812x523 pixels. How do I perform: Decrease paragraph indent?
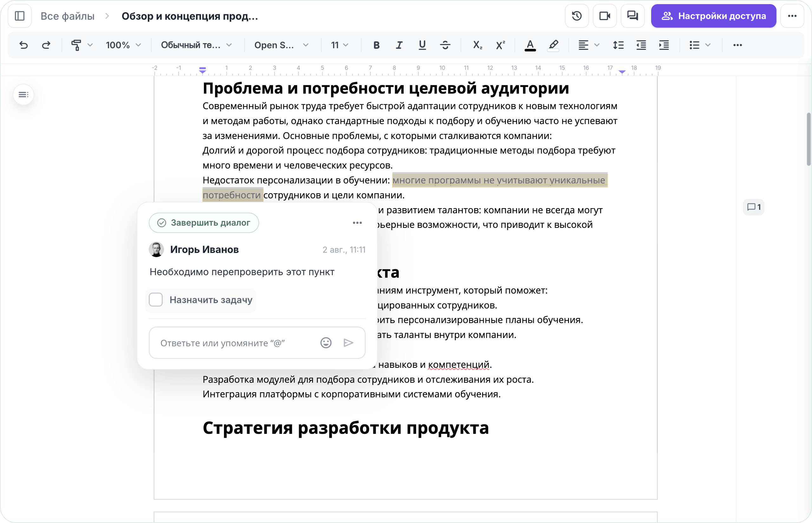click(641, 45)
